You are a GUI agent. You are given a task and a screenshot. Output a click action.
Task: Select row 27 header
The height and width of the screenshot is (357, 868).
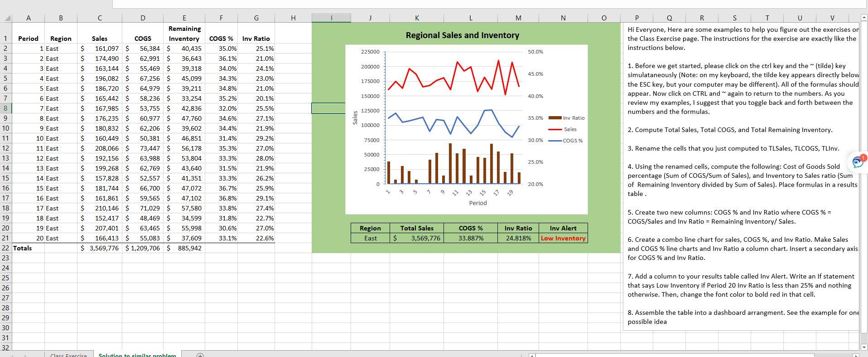[6, 298]
